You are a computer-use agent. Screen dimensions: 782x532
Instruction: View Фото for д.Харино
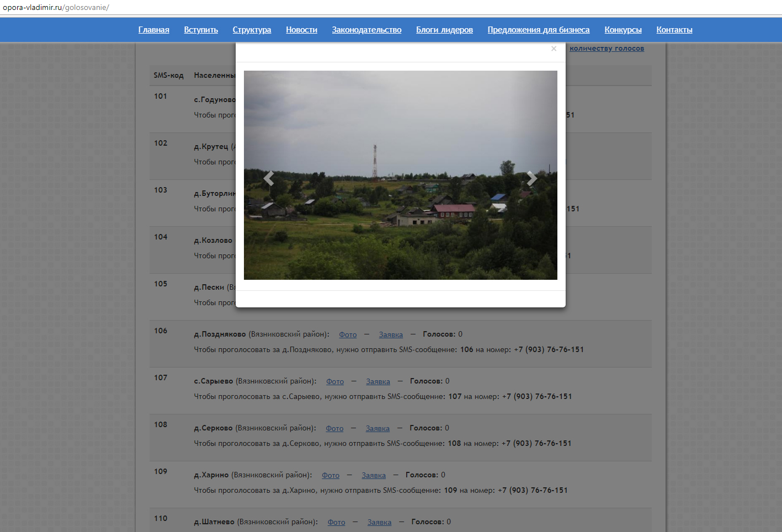331,475
